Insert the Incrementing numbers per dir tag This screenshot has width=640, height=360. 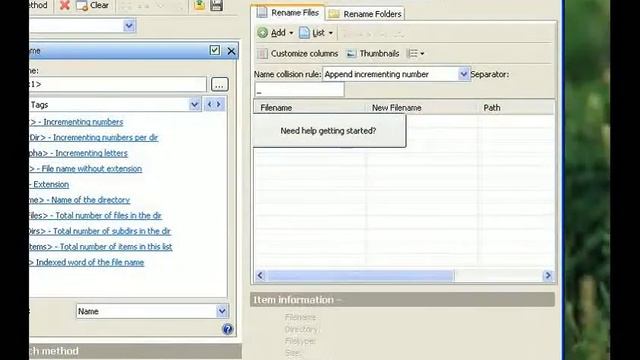coord(94,138)
